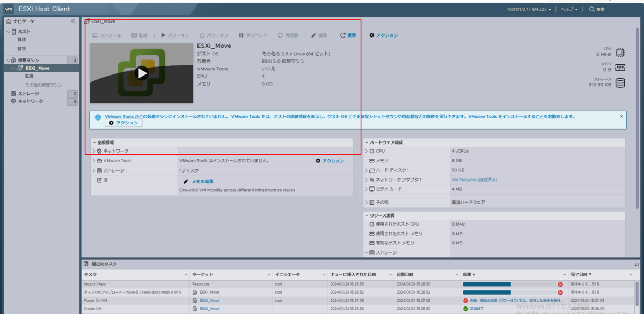Open the アクション gear menu in toolbar

(384, 35)
